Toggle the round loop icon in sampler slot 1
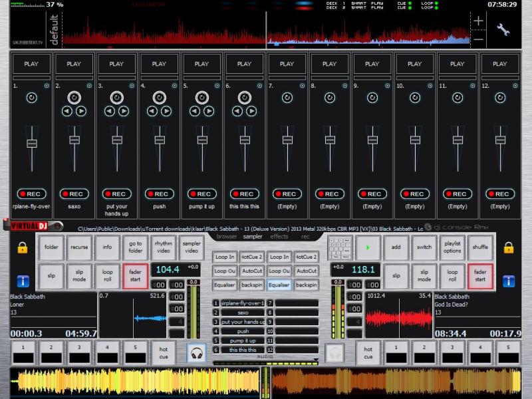The height and width of the screenshot is (399, 532). [31, 98]
